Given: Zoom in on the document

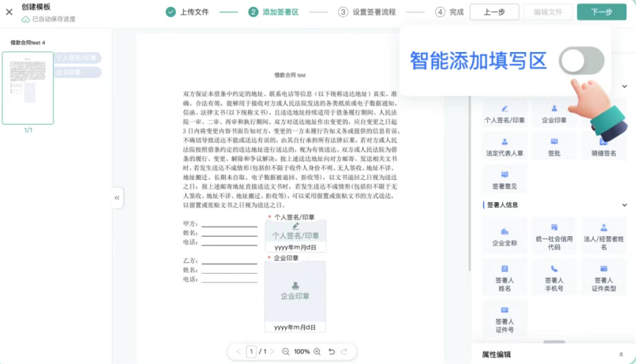Looking at the screenshot, I should [x=317, y=351].
